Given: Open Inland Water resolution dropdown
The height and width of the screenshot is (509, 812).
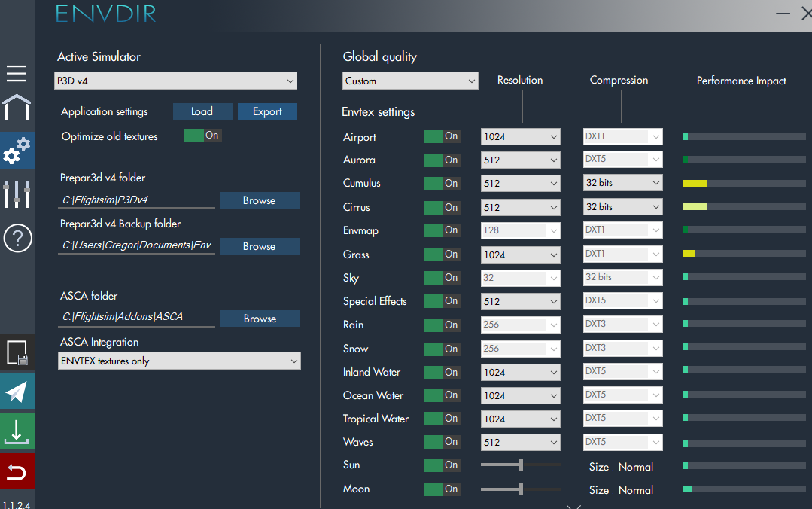Looking at the screenshot, I should pyautogui.click(x=521, y=372).
